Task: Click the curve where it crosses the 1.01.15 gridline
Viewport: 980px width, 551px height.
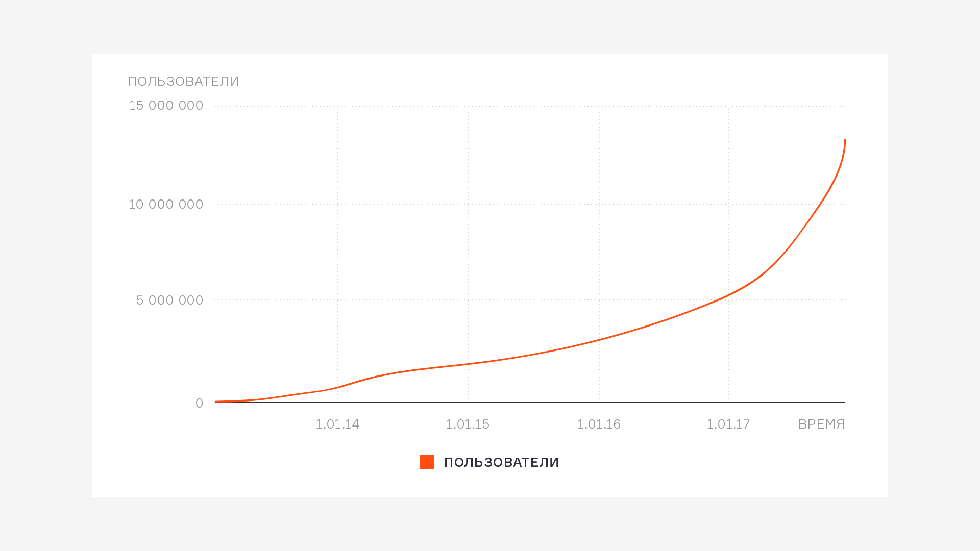Action: 468,364
